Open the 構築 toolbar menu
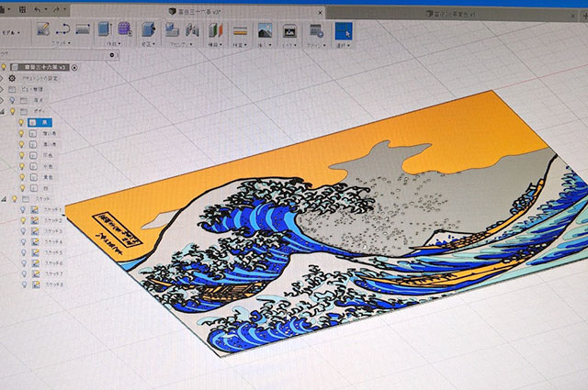588x390 pixels. pyautogui.click(x=216, y=45)
